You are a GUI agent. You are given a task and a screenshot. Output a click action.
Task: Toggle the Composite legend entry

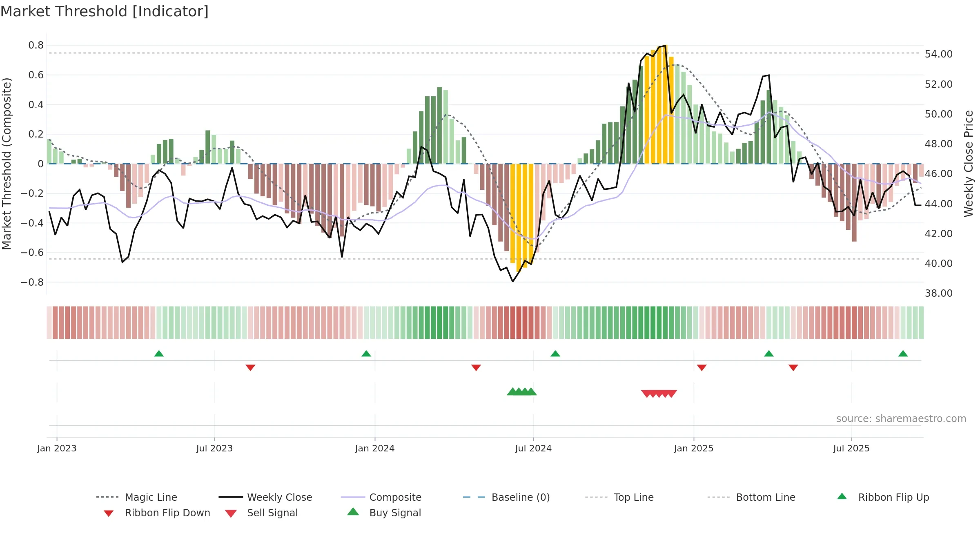381,497
